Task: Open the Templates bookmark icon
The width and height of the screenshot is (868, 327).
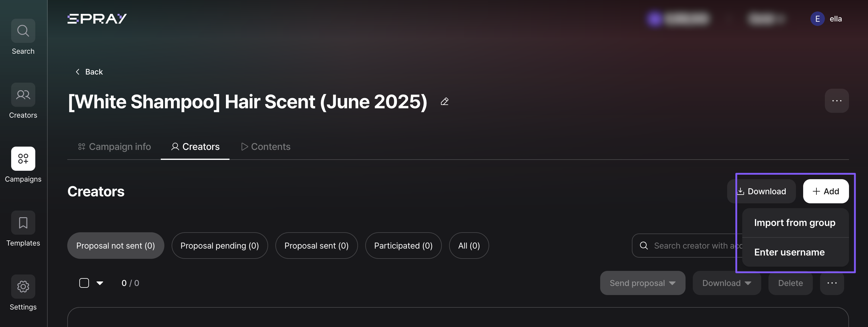Action: coord(23,223)
